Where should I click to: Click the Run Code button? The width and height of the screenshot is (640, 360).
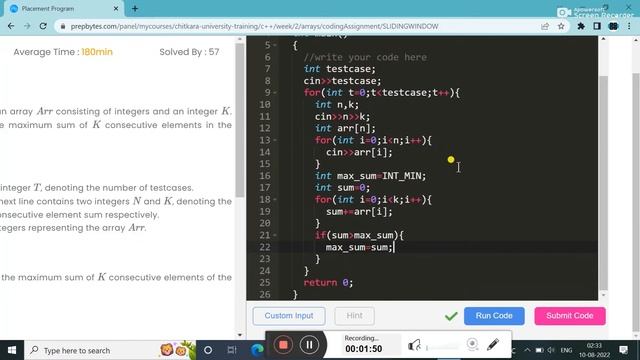click(x=494, y=316)
